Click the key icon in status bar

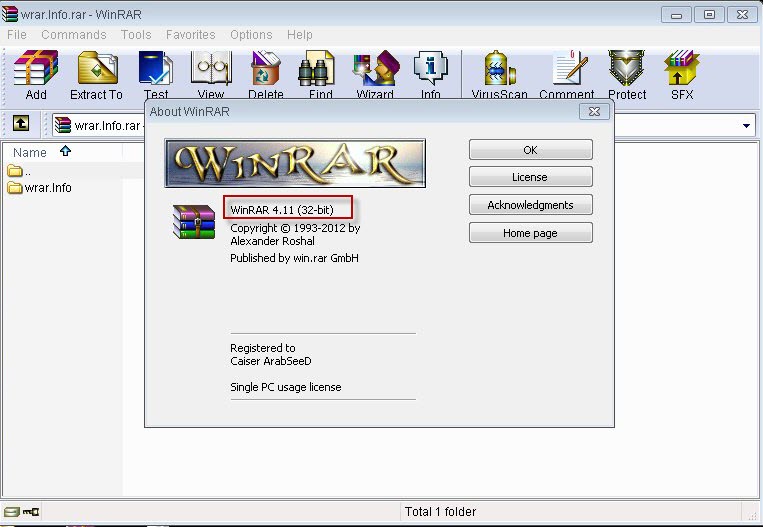[x=31, y=512]
